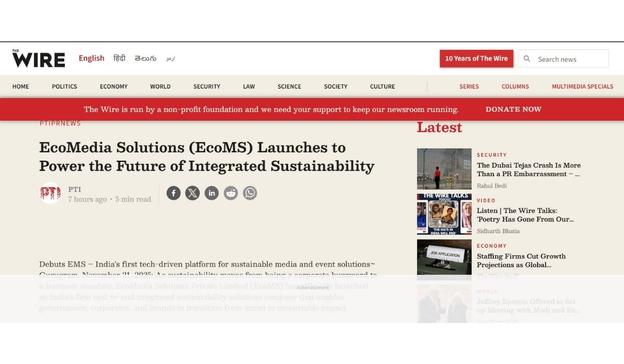The height and width of the screenshot is (364, 624).
Task: Open the Politics menu section
Action: coord(64,86)
